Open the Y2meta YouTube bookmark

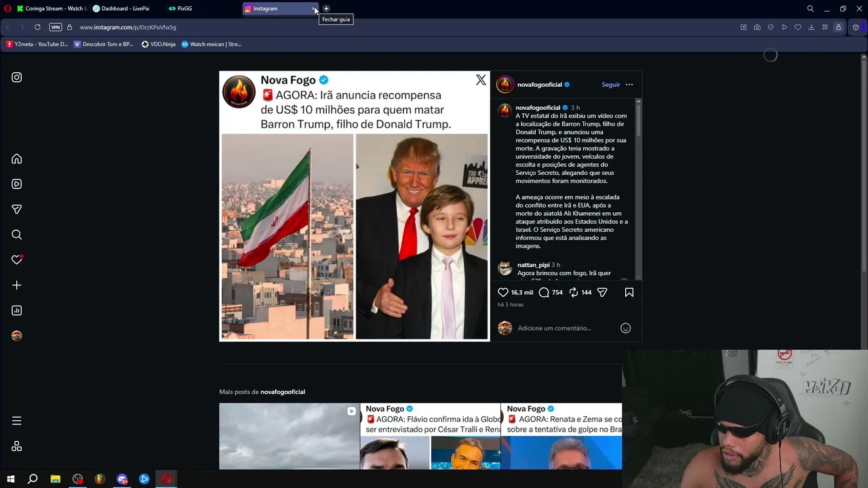(x=37, y=44)
